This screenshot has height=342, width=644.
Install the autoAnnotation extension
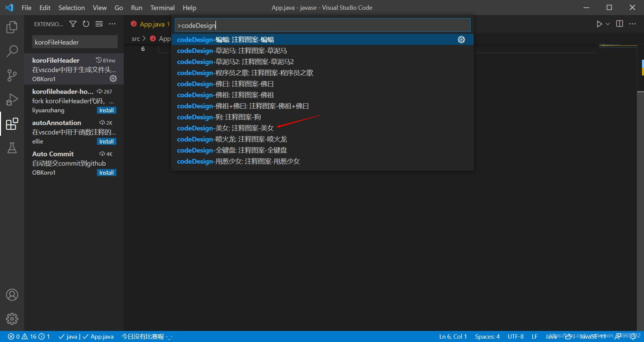point(106,141)
